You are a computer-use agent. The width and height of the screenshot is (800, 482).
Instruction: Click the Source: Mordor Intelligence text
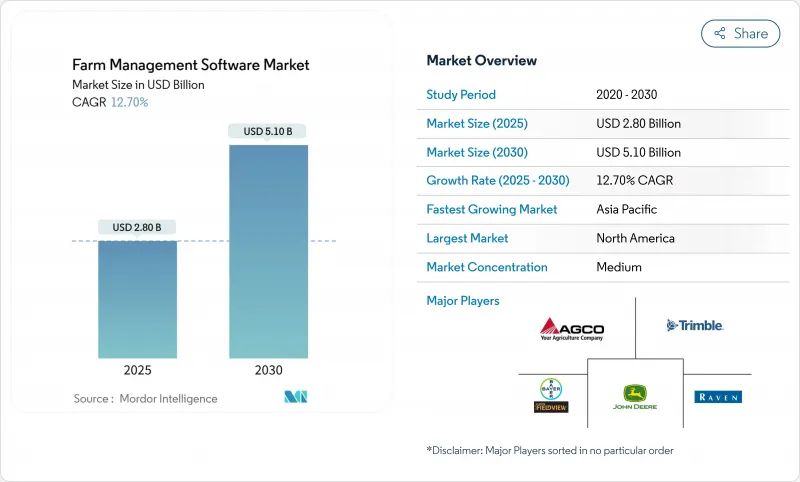(145, 399)
